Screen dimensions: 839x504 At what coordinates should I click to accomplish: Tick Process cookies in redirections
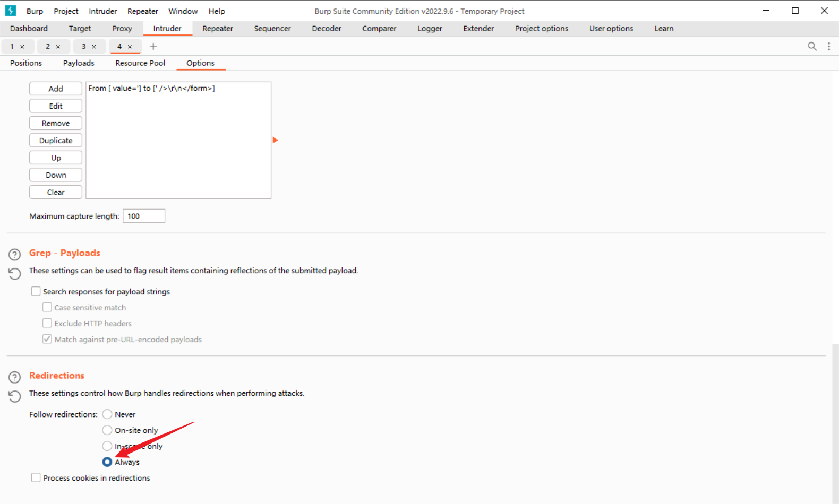coord(36,477)
